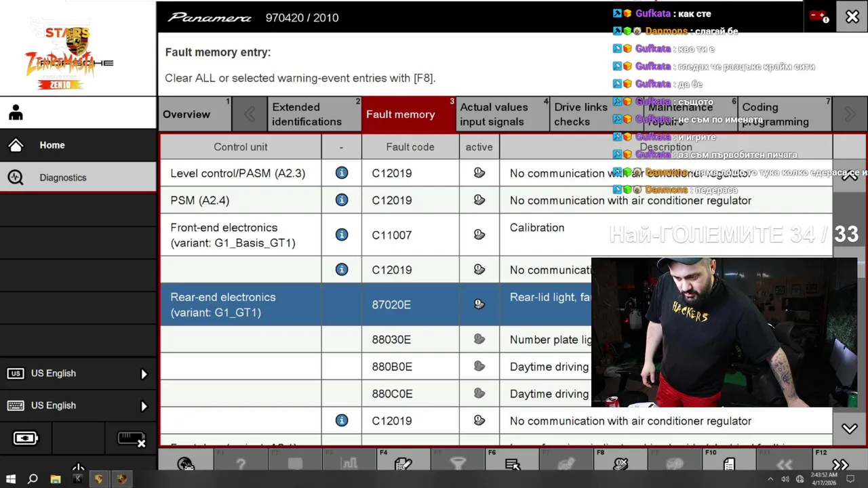Click active status icon in 88030E row
The width and height of the screenshot is (868, 488).
click(x=479, y=339)
